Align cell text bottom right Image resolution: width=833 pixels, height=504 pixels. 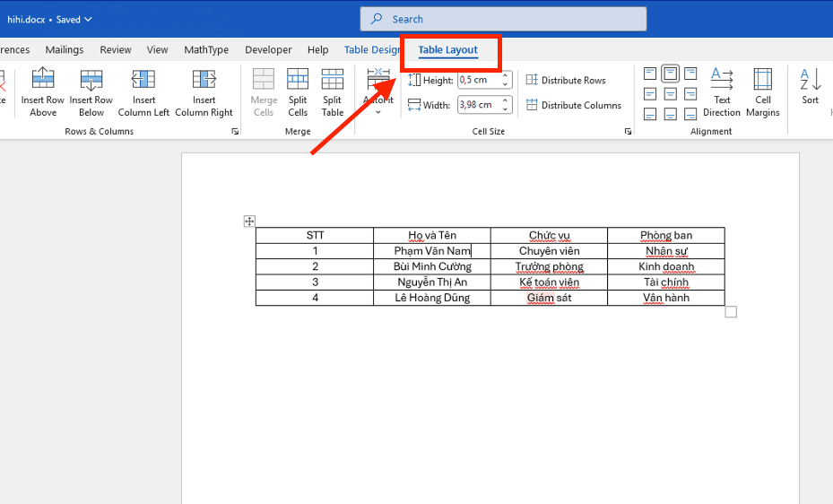tap(690, 114)
